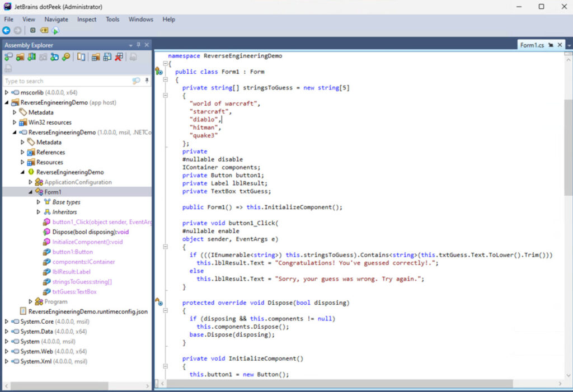
Task: Click the dotPeek application logo in title bar
Action: (7, 6)
